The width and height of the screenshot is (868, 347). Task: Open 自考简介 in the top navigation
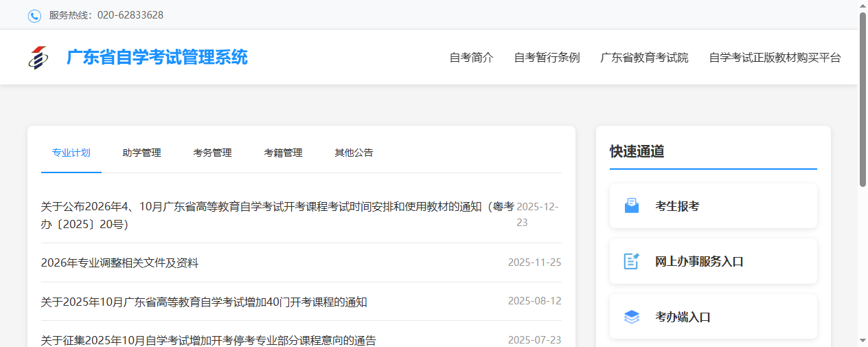pyautogui.click(x=471, y=58)
